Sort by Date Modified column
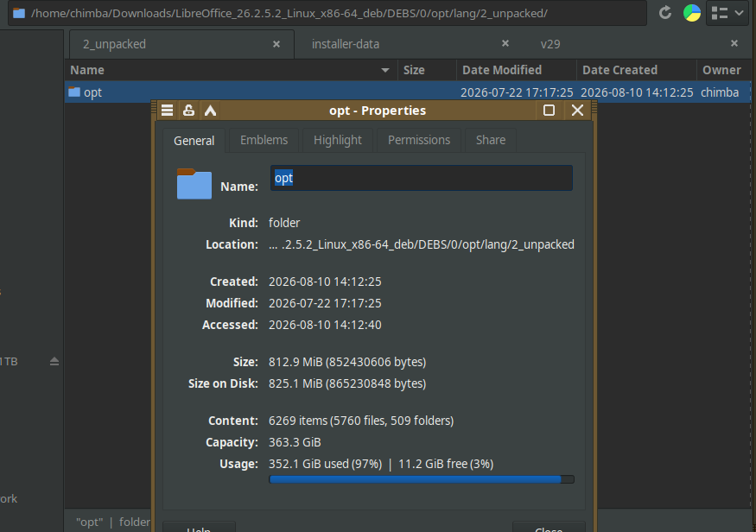 [516, 70]
